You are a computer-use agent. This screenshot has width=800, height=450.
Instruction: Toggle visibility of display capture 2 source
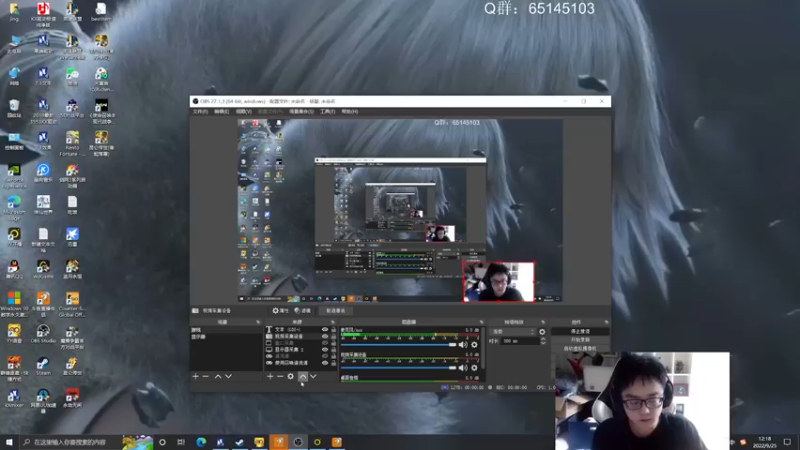[x=324, y=349]
